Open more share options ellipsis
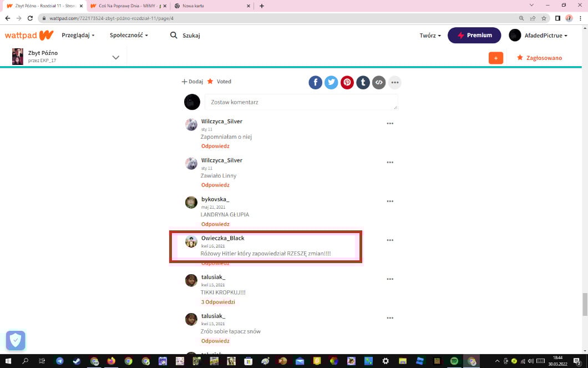Viewport: 588px width, 368px height. tap(394, 83)
